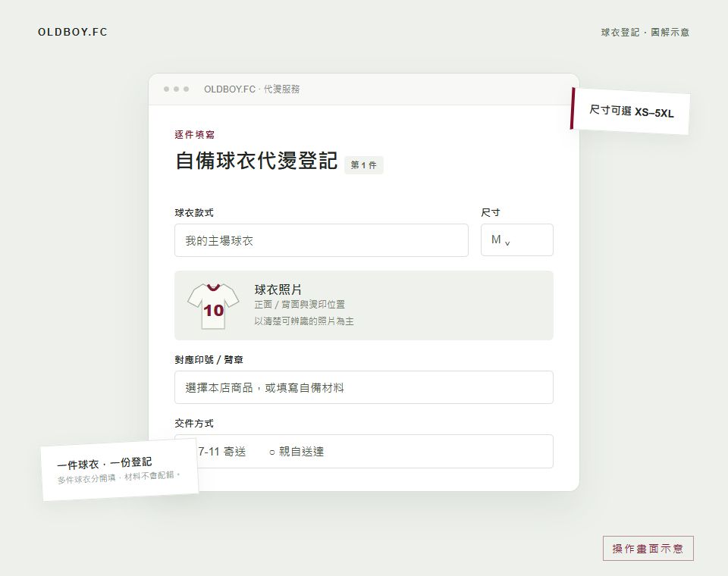Click the middle gray window dot
Screen dimensions: 728x576
176,89
